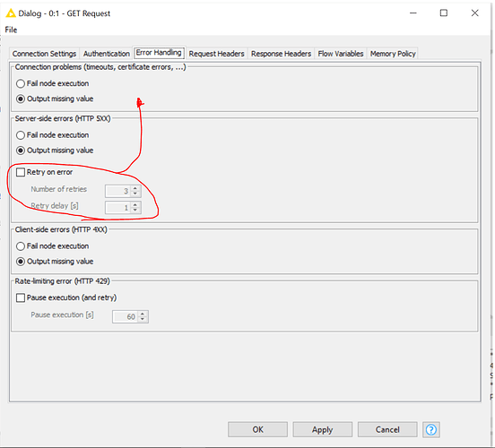Switch to the Connection Settings tab
The width and height of the screenshot is (495, 448).
pyautogui.click(x=44, y=54)
